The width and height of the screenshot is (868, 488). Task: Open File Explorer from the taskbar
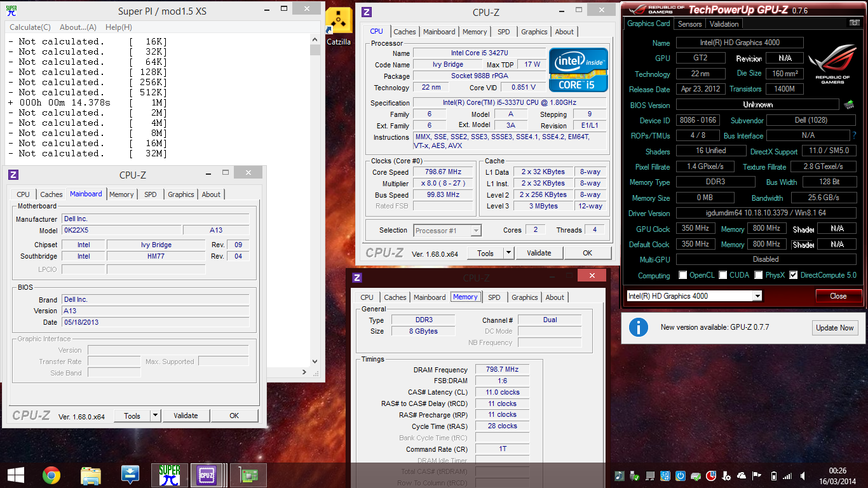91,475
